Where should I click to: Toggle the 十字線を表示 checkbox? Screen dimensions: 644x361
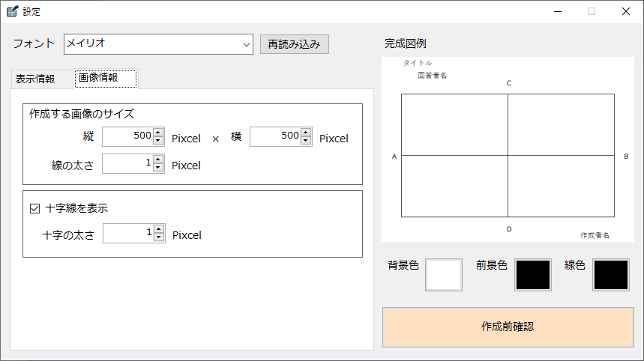[x=34, y=209]
